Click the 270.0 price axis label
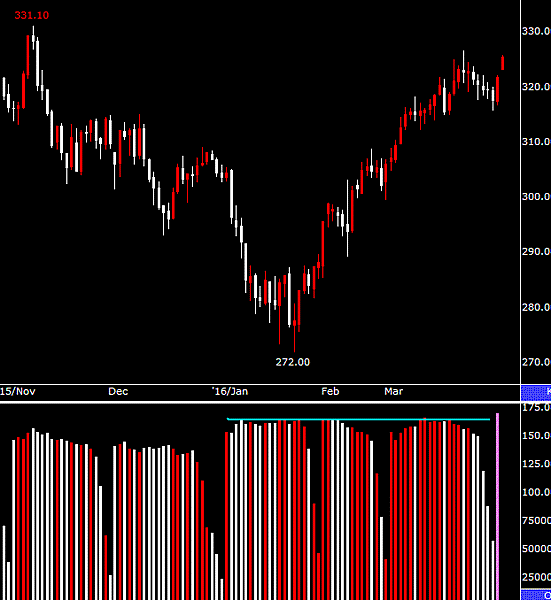The image size is (551, 600). click(536, 362)
